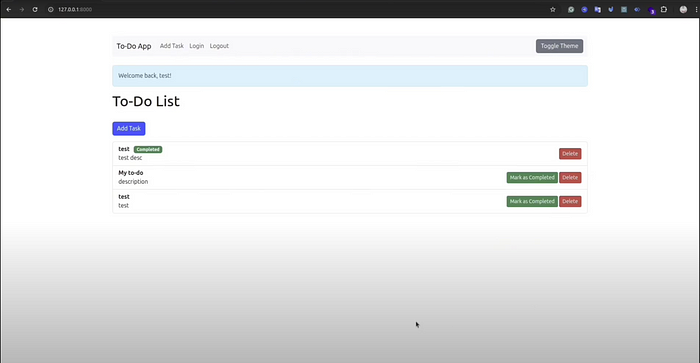Open site information icon beside the URL

(50, 9)
